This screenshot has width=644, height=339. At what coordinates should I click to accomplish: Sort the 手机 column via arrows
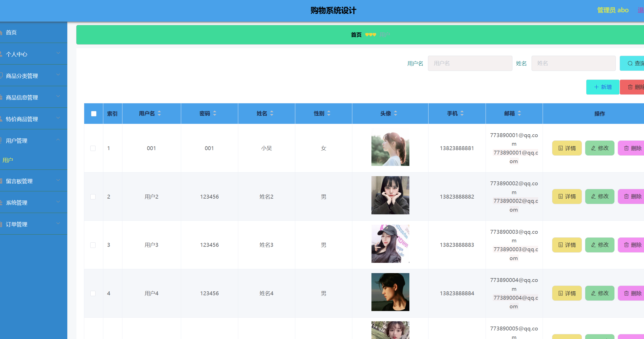[x=462, y=113]
